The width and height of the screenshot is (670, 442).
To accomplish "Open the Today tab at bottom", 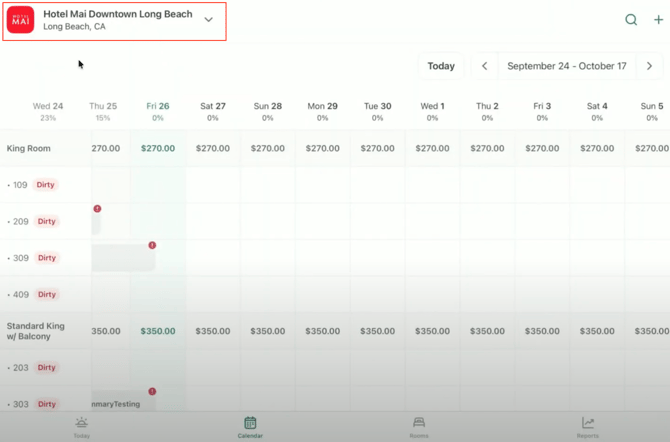I will (81, 428).
